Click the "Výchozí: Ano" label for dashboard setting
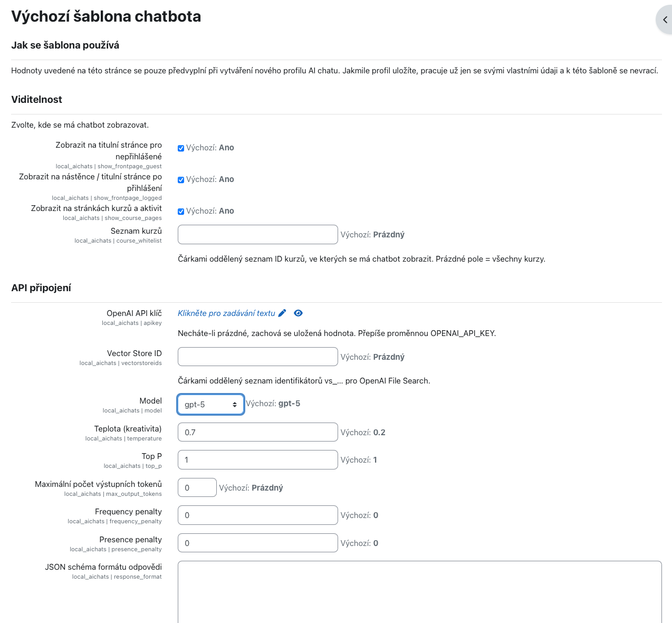 210,179
